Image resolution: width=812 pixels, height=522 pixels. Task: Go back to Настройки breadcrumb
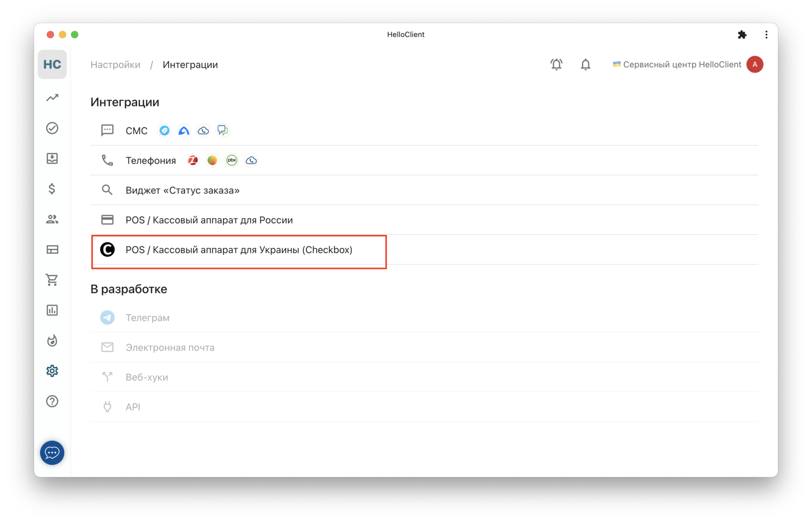tap(116, 65)
